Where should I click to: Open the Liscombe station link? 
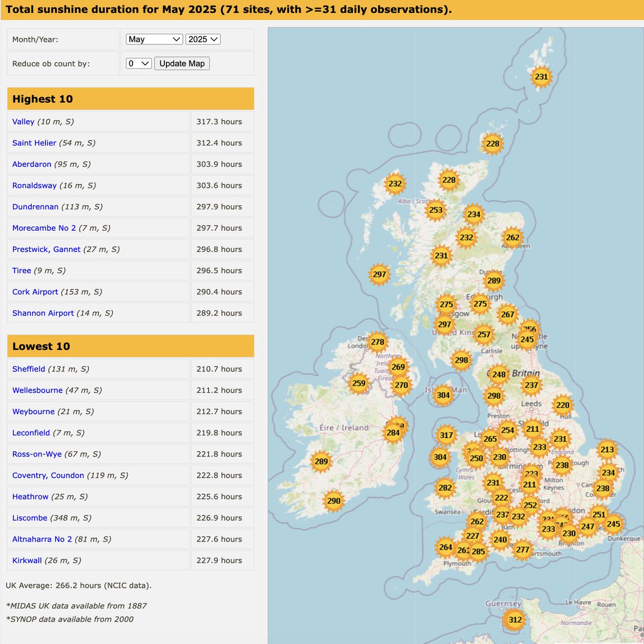click(30, 518)
